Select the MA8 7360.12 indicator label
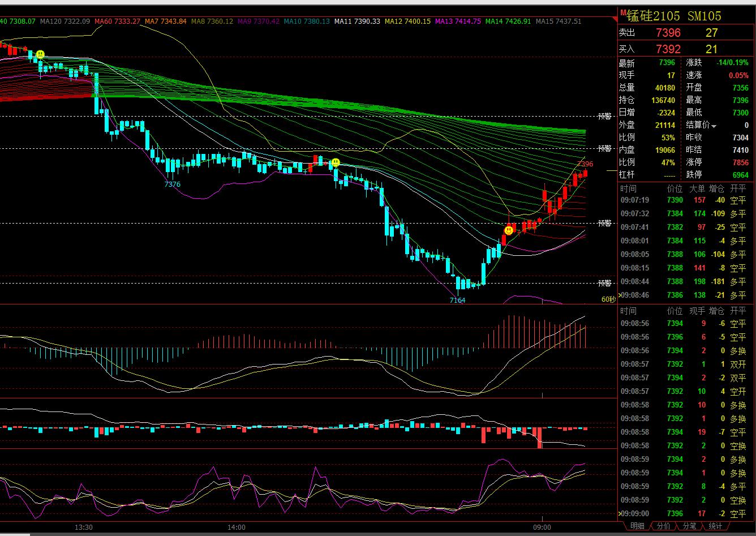Viewport: 756px width, 536px height. click(212, 22)
